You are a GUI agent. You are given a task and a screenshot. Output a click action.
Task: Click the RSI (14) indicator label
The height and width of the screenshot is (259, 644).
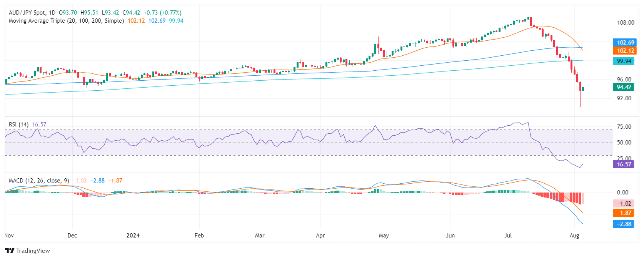[18, 125]
